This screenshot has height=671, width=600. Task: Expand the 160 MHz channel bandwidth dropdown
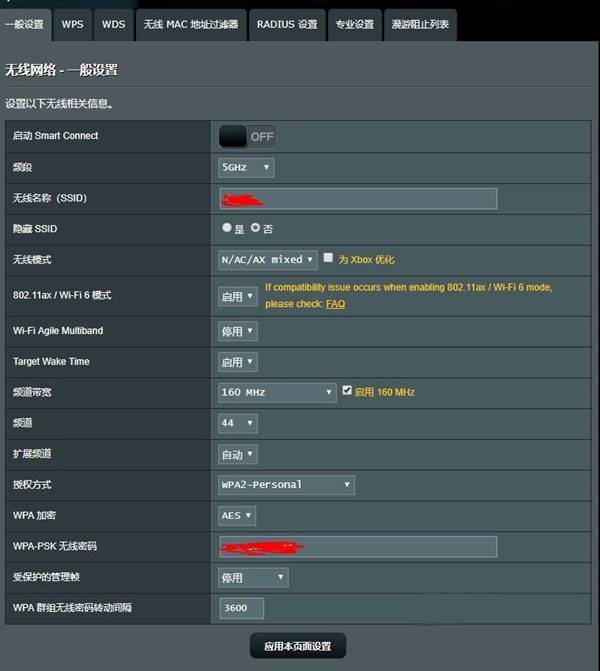pyautogui.click(x=277, y=393)
